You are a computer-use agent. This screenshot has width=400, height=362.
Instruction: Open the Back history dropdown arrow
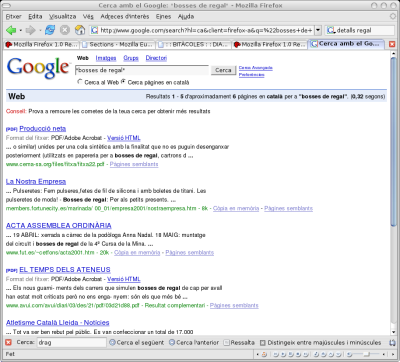[x=21, y=30]
